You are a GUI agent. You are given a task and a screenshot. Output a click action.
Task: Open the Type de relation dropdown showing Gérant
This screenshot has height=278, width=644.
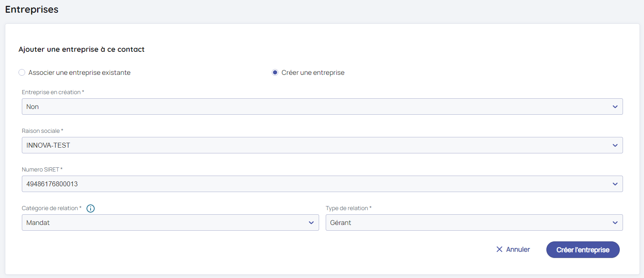coord(465,223)
